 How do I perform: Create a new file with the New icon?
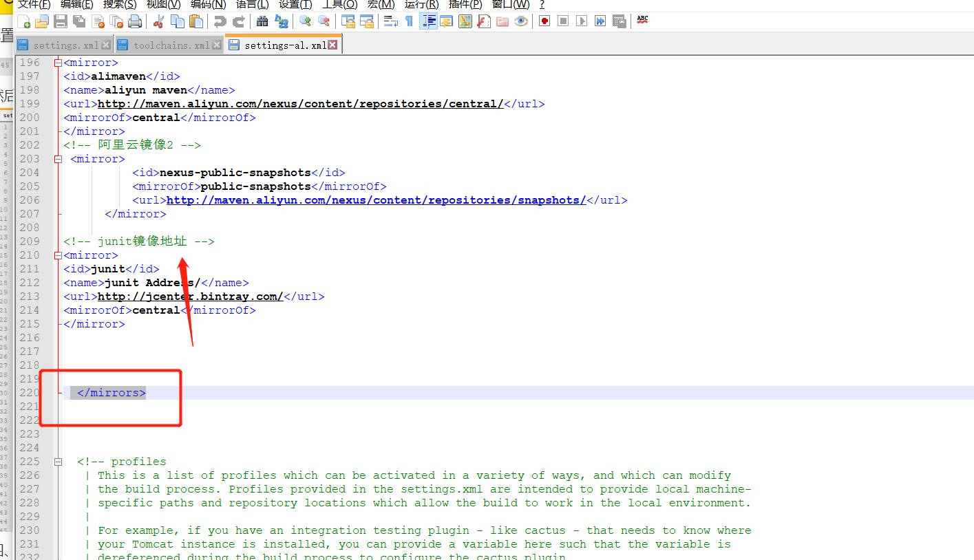(x=23, y=21)
